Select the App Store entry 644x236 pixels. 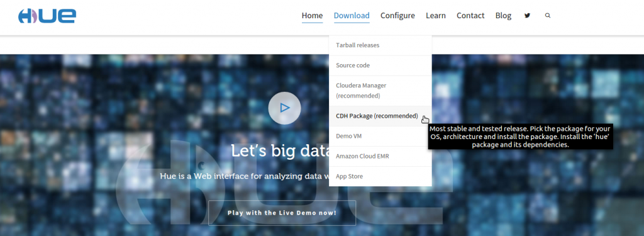coord(380,176)
